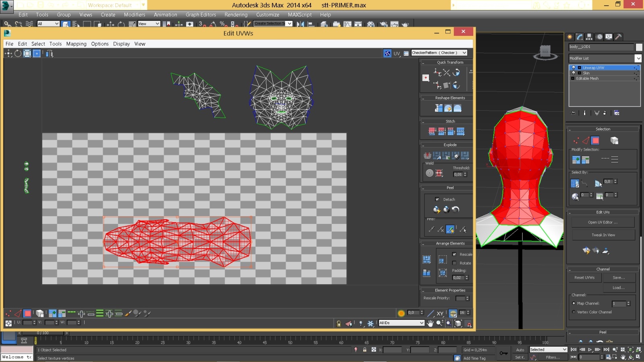This screenshot has height=362, width=644.
Task: Select Edge sub-object mode in Edit UVWs bottom bar
Action: [18, 313]
